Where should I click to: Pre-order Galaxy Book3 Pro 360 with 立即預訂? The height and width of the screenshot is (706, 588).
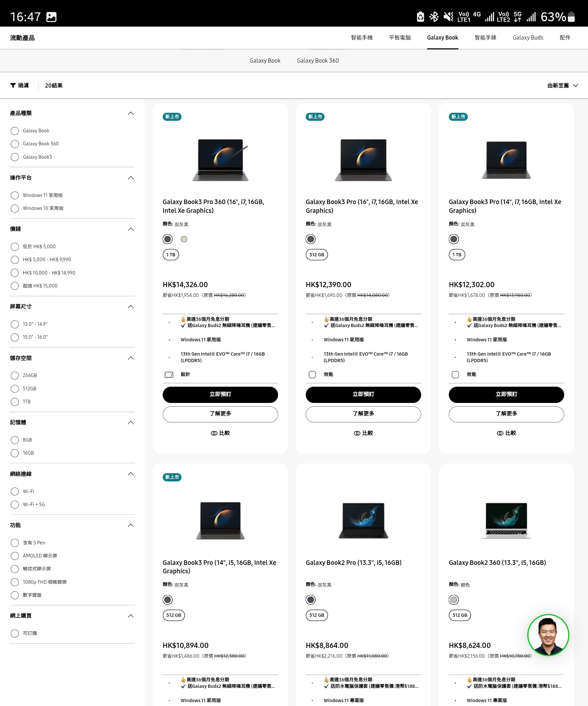220,395
